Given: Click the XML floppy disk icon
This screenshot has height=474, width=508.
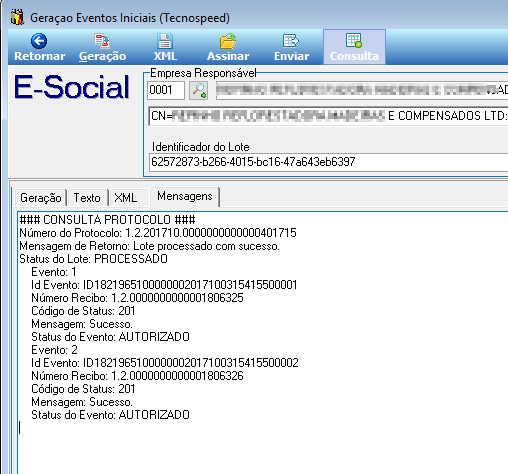Looking at the screenshot, I should click(165, 41).
